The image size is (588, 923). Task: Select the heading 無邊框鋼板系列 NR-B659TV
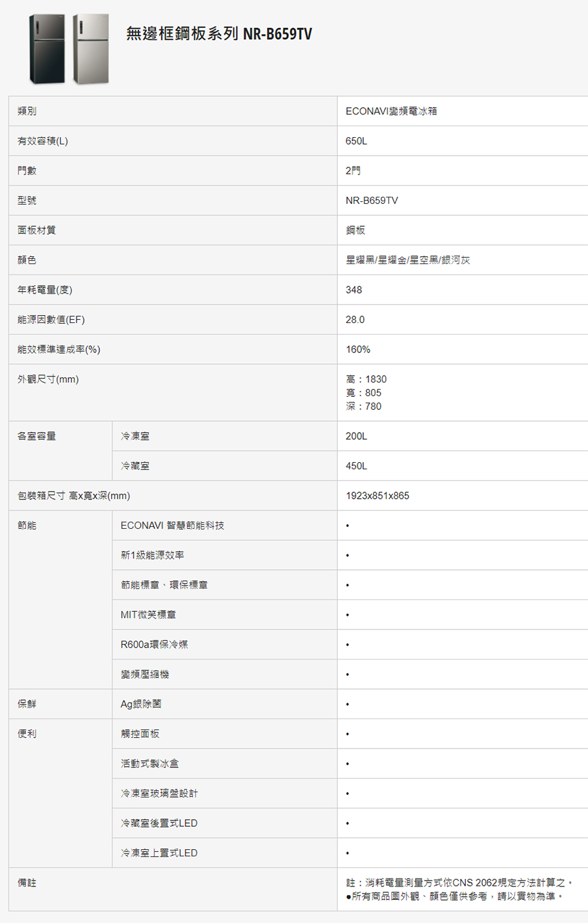(x=219, y=33)
